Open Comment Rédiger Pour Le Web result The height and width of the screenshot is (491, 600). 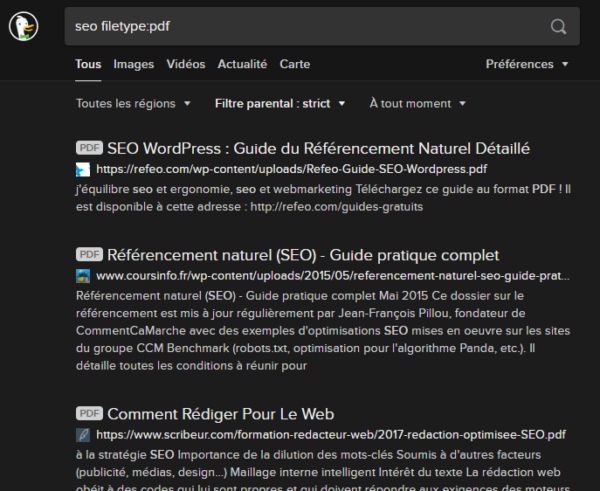221,414
